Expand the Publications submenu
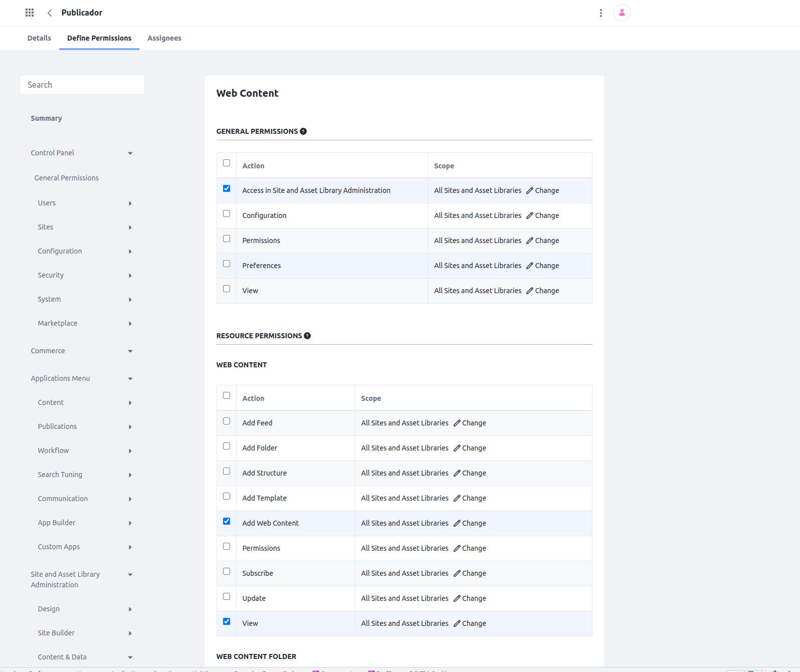 (x=130, y=427)
